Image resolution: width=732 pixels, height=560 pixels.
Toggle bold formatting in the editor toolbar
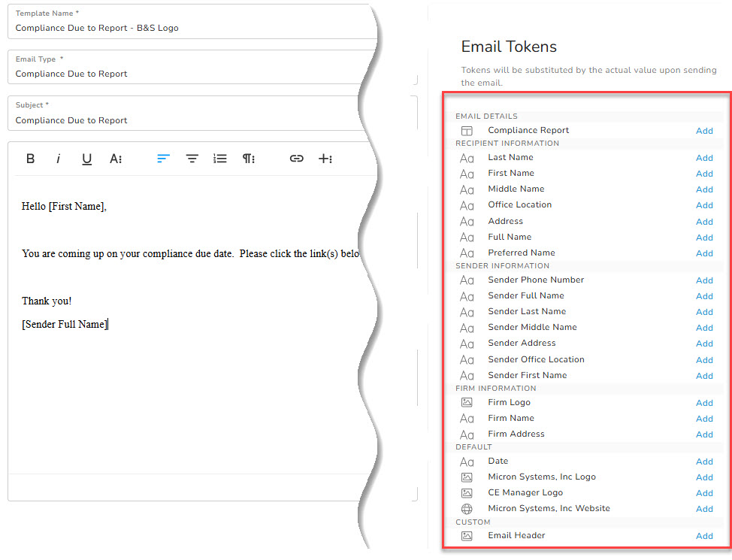30,159
